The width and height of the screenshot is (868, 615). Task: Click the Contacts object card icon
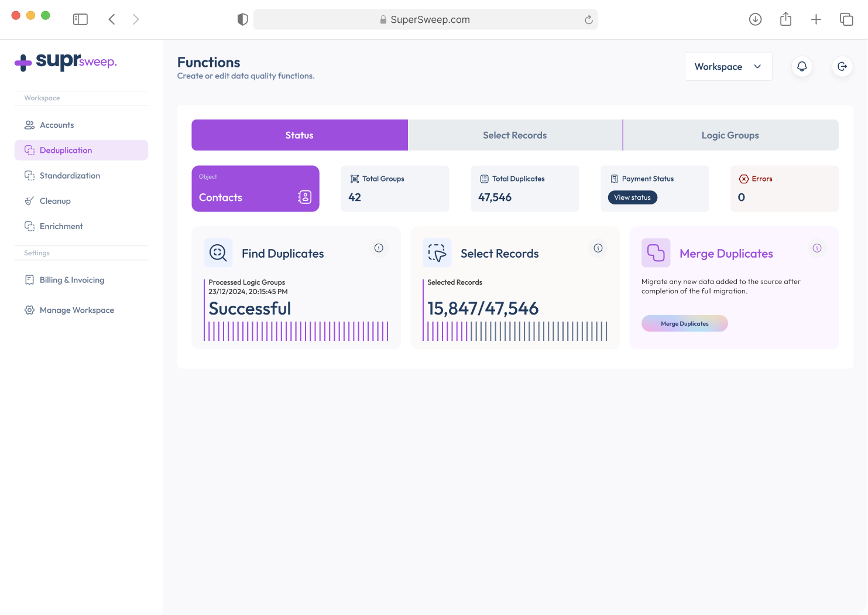click(x=304, y=197)
